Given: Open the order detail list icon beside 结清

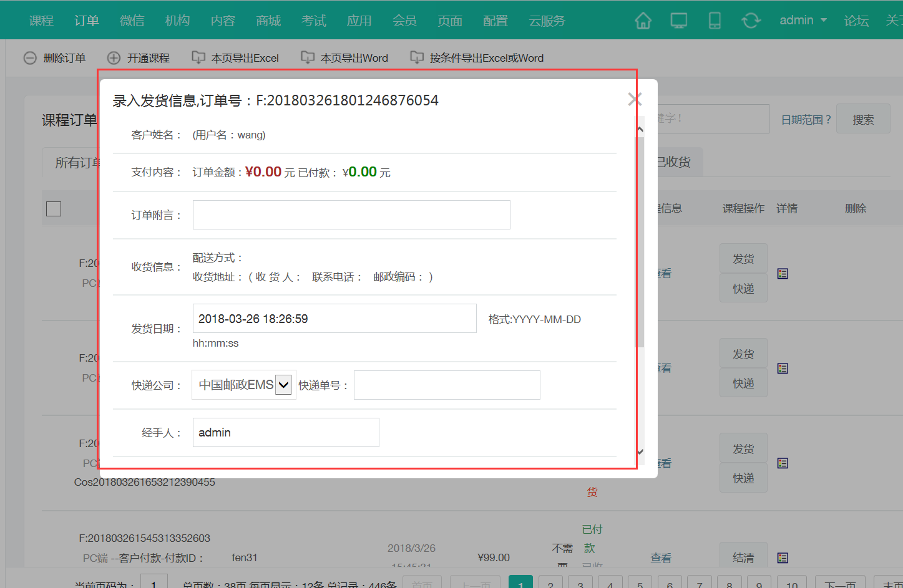Looking at the screenshot, I should [x=782, y=557].
